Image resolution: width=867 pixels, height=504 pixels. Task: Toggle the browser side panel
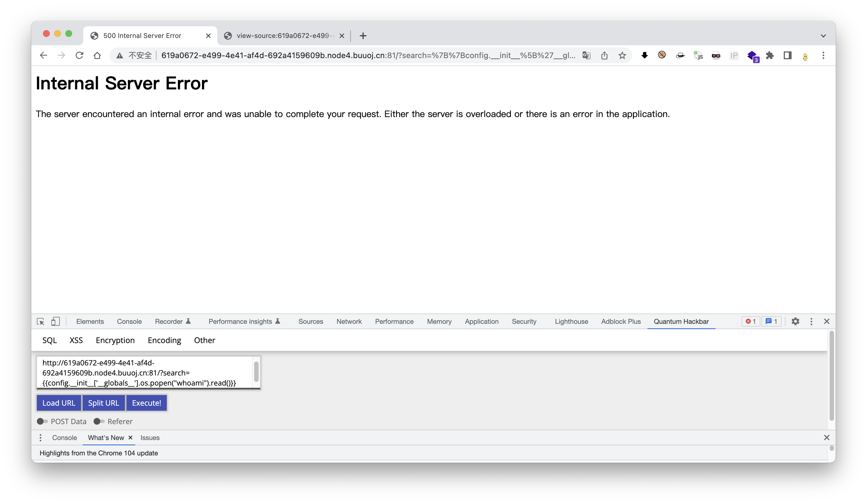click(787, 55)
